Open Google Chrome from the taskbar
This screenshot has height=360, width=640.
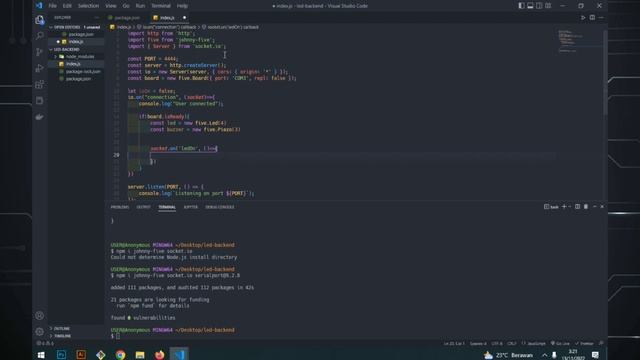pyautogui.click(x=120, y=355)
